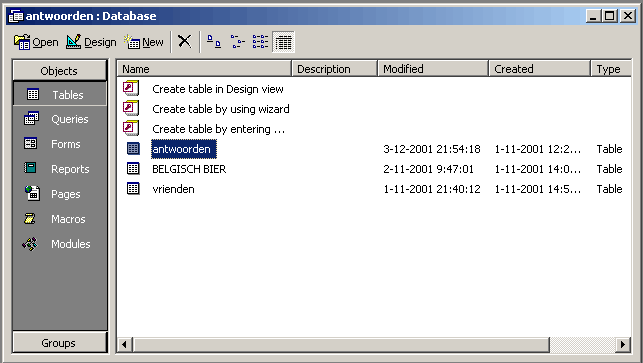Click Type cell of BELGISCH BIER row

pyautogui.click(x=609, y=169)
